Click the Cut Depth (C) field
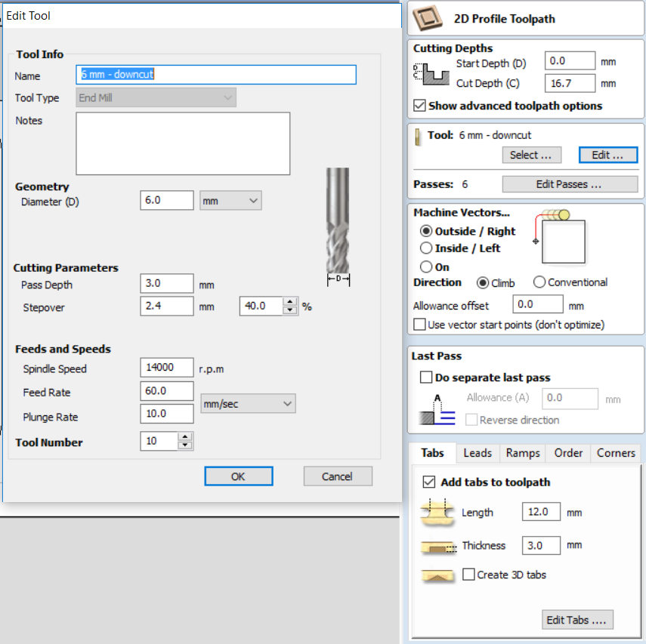Image resolution: width=646 pixels, height=644 pixels. (x=570, y=83)
